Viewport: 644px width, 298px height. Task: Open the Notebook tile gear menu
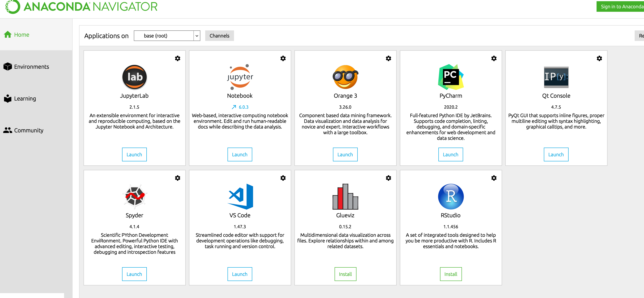pyautogui.click(x=283, y=59)
